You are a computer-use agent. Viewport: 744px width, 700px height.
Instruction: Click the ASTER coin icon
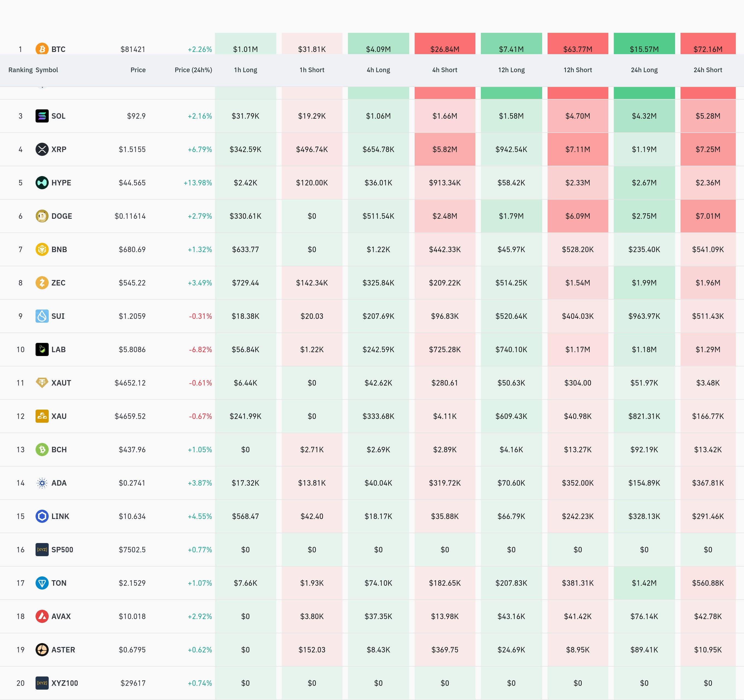(x=42, y=649)
